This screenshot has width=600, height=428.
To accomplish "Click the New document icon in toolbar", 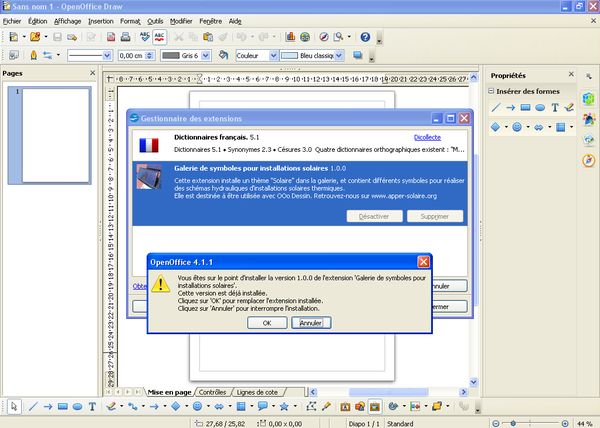I will click(x=14, y=37).
